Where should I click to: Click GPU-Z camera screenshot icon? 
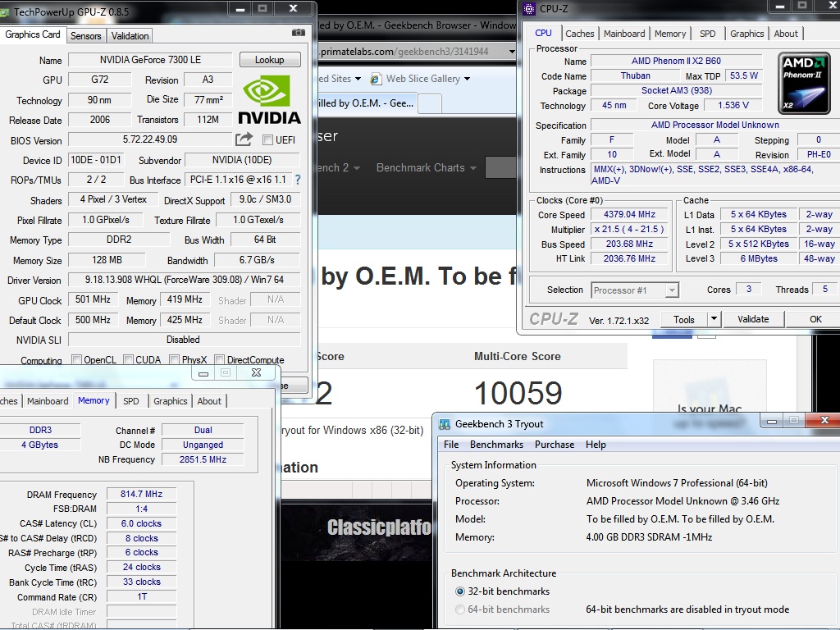(x=299, y=33)
